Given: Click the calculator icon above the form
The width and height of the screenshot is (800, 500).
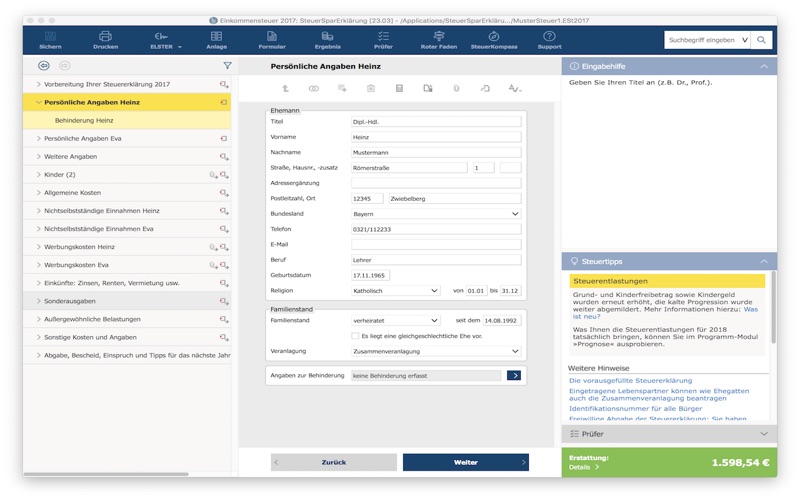Looking at the screenshot, I should (x=399, y=89).
